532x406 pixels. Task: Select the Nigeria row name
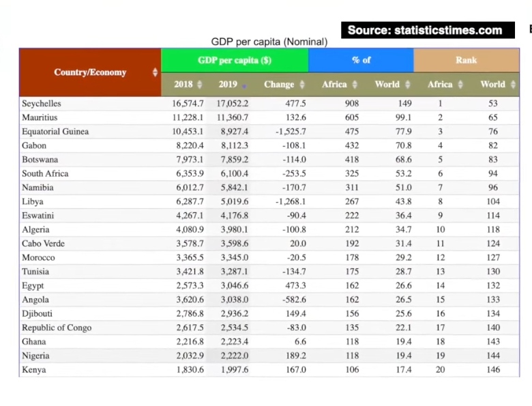35,356
